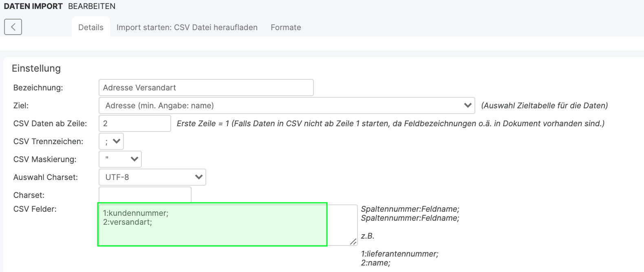
Task: Click the DATEN IMPORT heading
Action: [x=33, y=6]
